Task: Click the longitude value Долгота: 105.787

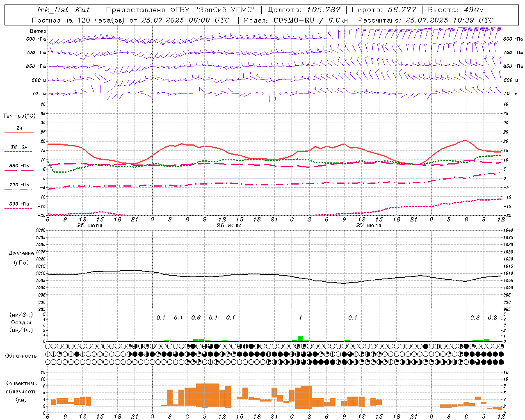Action: [304, 10]
